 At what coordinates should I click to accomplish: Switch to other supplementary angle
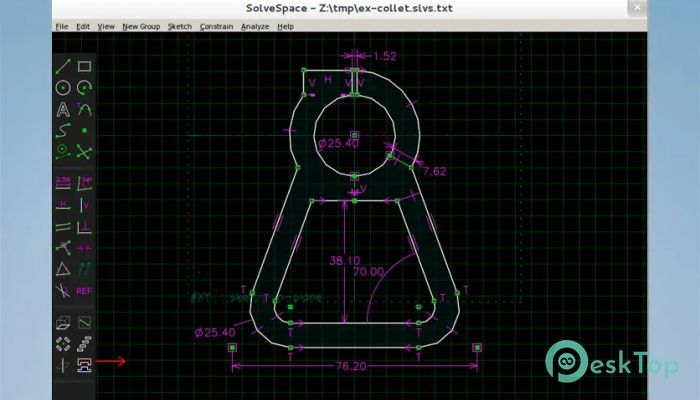coord(63,291)
